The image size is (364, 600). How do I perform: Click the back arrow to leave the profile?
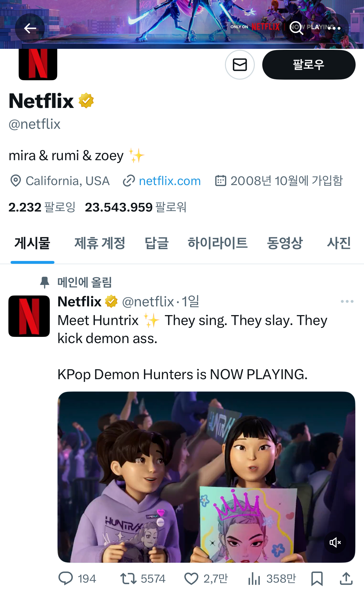pos(30,28)
